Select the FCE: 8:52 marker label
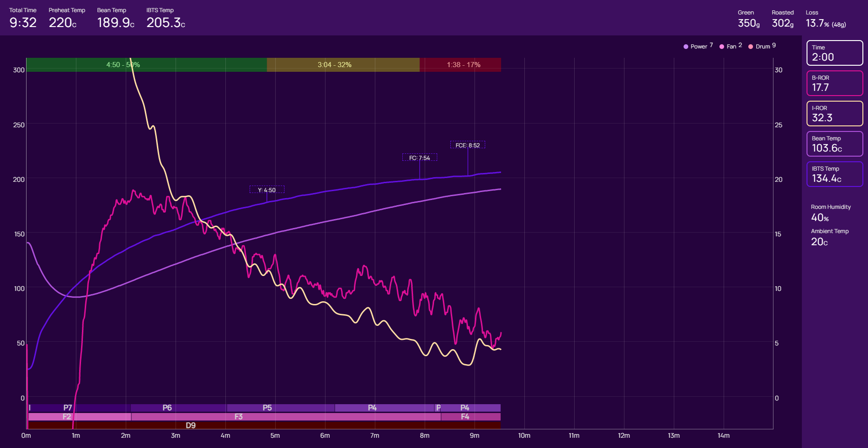Screen dimensions: 868x448 [468, 145]
